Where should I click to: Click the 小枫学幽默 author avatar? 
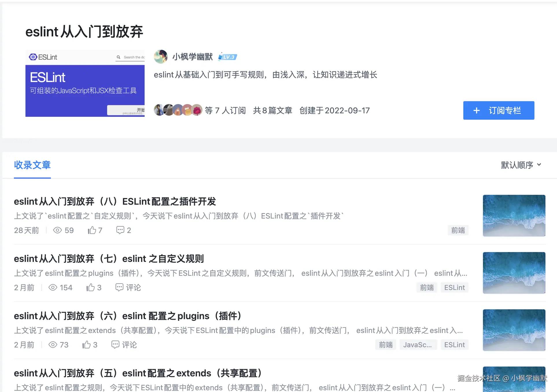tap(161, 57)
